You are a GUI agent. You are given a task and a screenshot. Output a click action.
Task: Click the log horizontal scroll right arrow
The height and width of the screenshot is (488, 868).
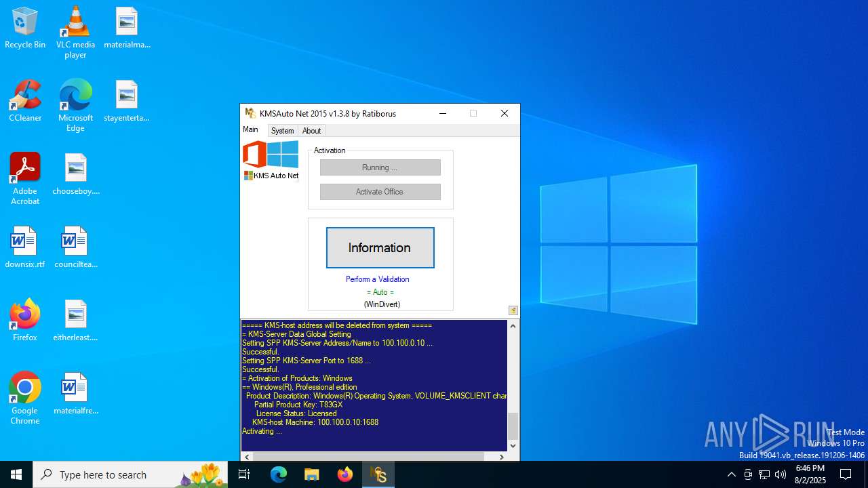pos(501,457)
